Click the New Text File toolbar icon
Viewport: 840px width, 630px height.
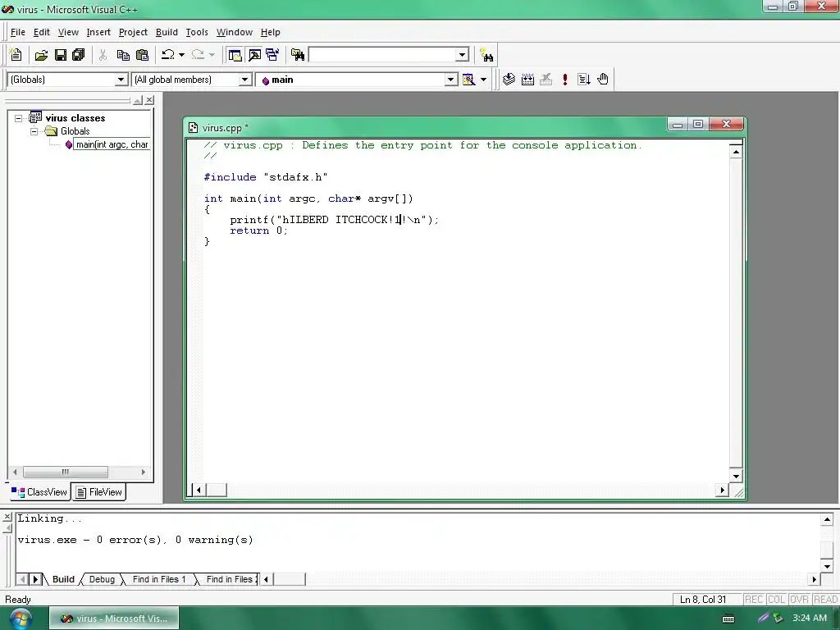click(x=16, y=55)
